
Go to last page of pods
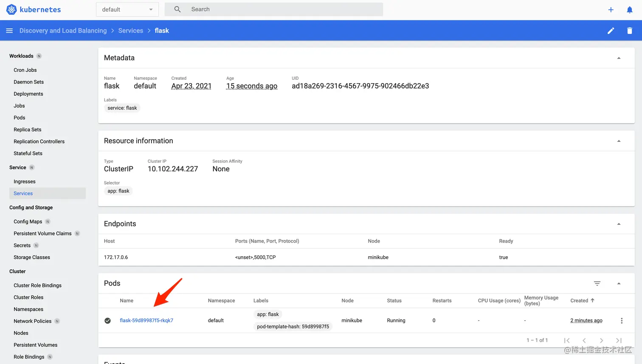(619, 340)
